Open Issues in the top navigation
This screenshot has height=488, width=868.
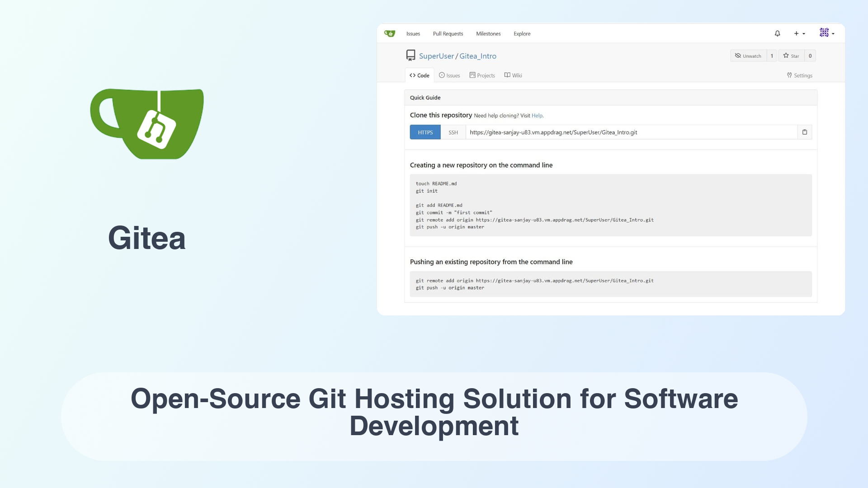click(413, 34)
